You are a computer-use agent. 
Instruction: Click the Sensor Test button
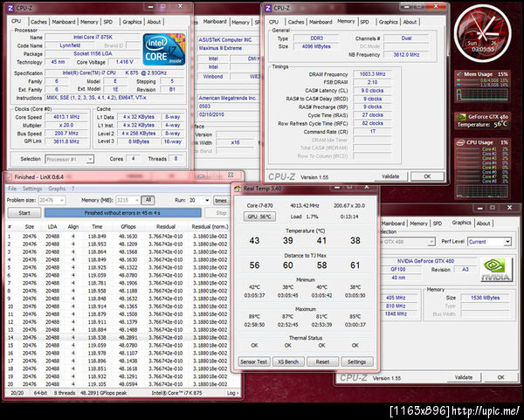(253, 361)
